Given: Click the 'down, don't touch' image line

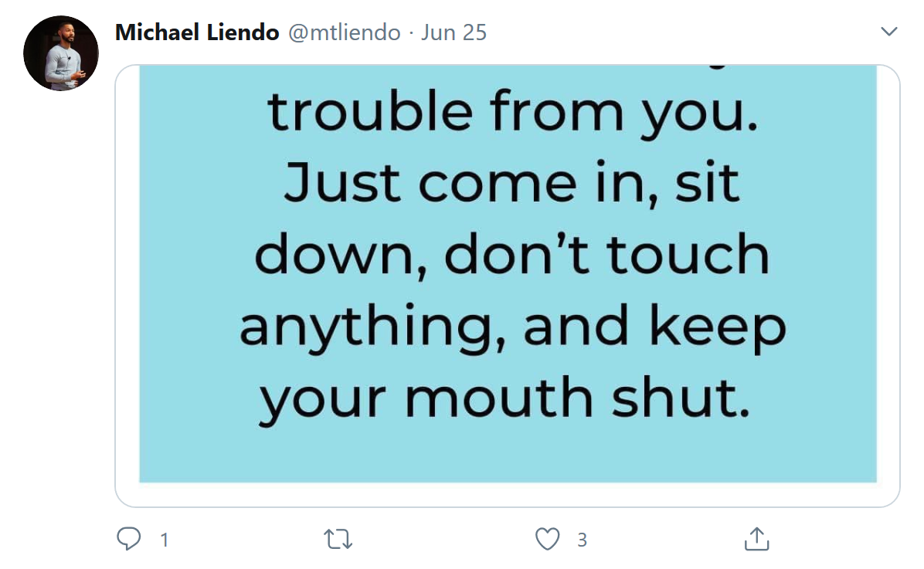Looking at the screenshot, I should [511, 255].
